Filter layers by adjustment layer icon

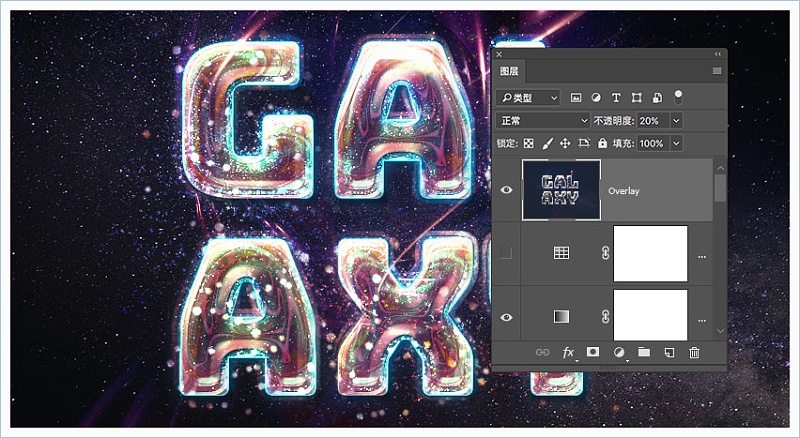(x=596, y=98)
